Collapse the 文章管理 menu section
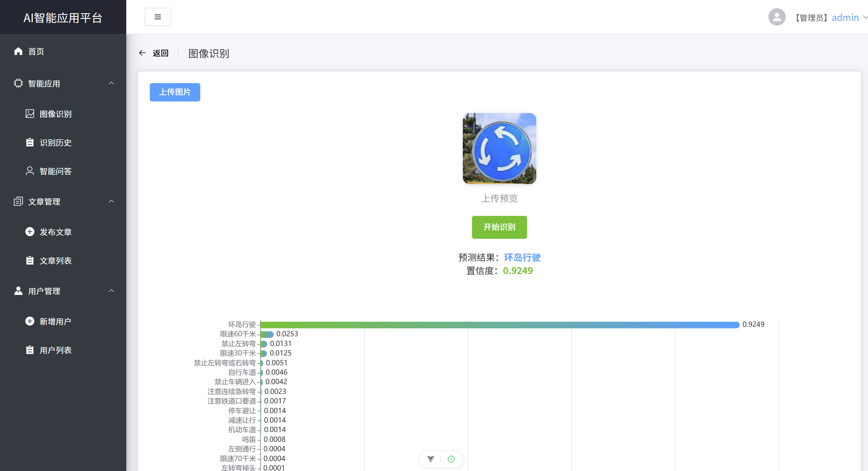The image size is (868, 471). (111, 201)
